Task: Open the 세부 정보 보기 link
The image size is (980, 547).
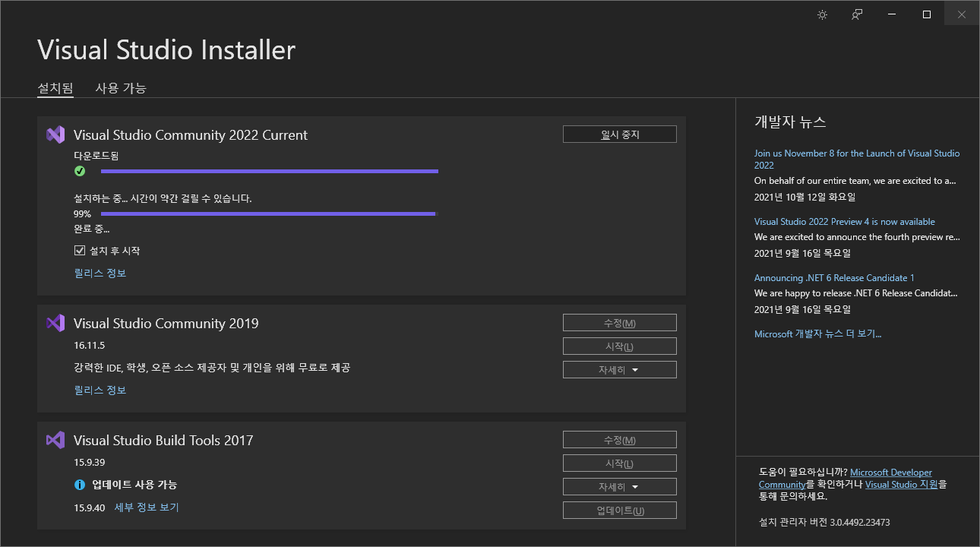Action: (147, 507)
